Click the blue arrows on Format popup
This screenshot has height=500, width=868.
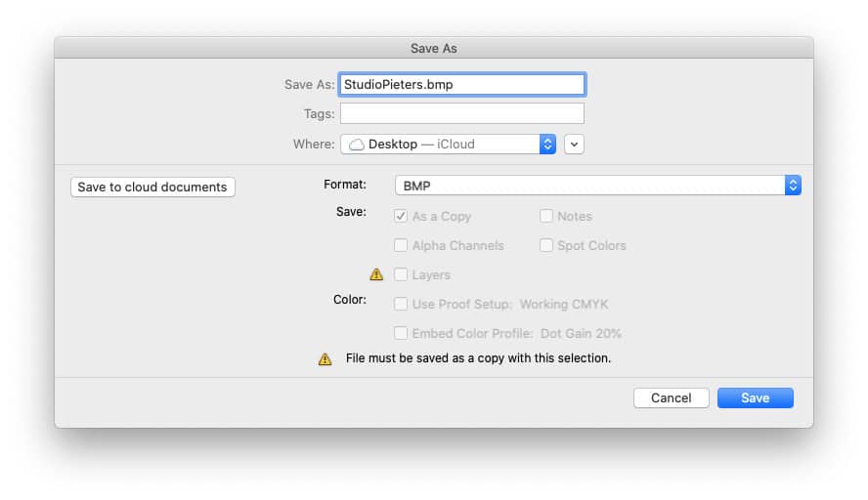click(793, 186)
